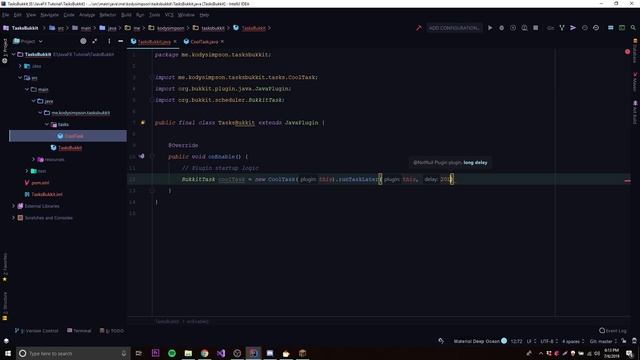Expand the .idea folder node
The width and height of the screenshot is (640, 360).
tap(20, 66)
